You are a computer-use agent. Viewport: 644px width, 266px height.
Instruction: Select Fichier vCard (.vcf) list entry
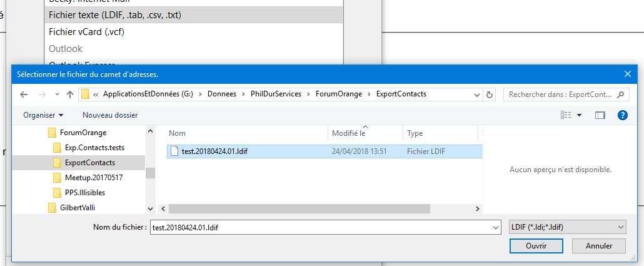87,31
